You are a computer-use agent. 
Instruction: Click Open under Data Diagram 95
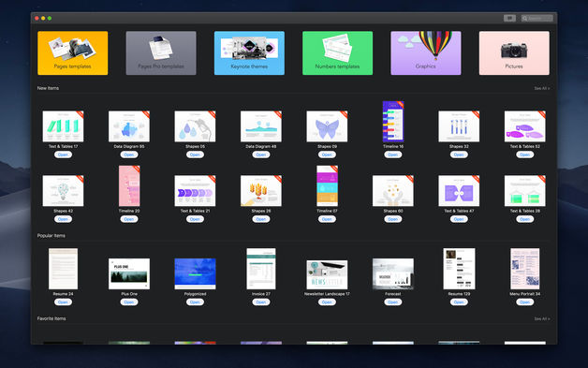(x=129, y=155)
